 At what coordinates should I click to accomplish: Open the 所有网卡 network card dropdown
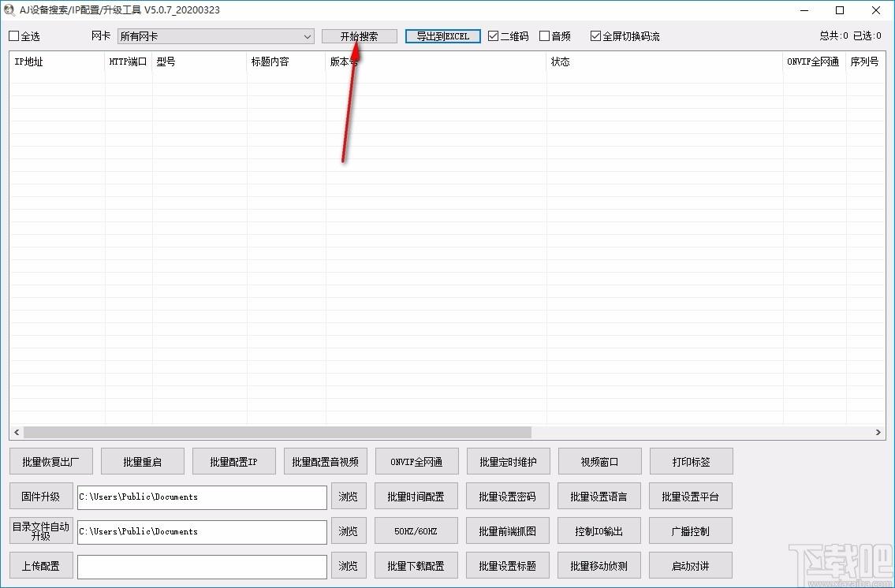click(216, 36)
